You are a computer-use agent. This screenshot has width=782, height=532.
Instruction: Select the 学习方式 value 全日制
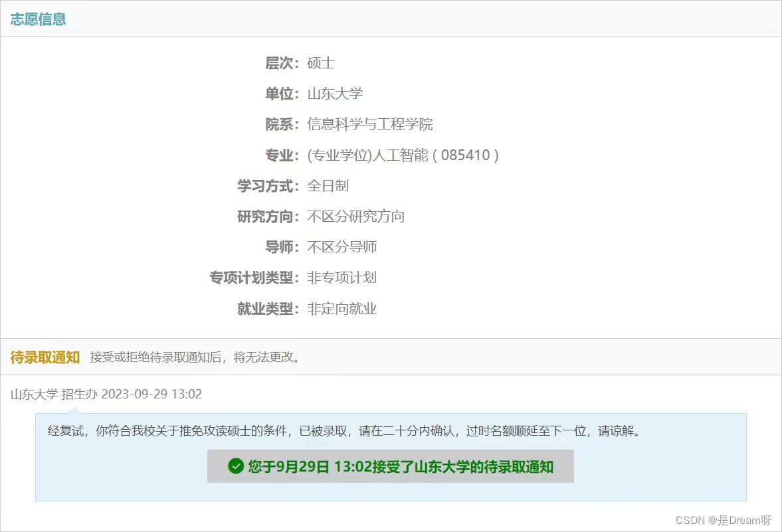click(328, 186)
